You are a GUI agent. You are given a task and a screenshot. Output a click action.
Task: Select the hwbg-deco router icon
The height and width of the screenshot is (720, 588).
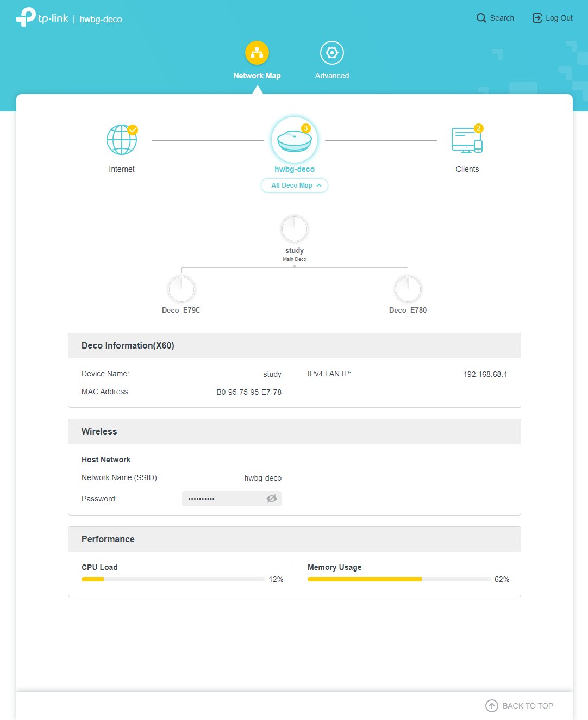point(295,140)
